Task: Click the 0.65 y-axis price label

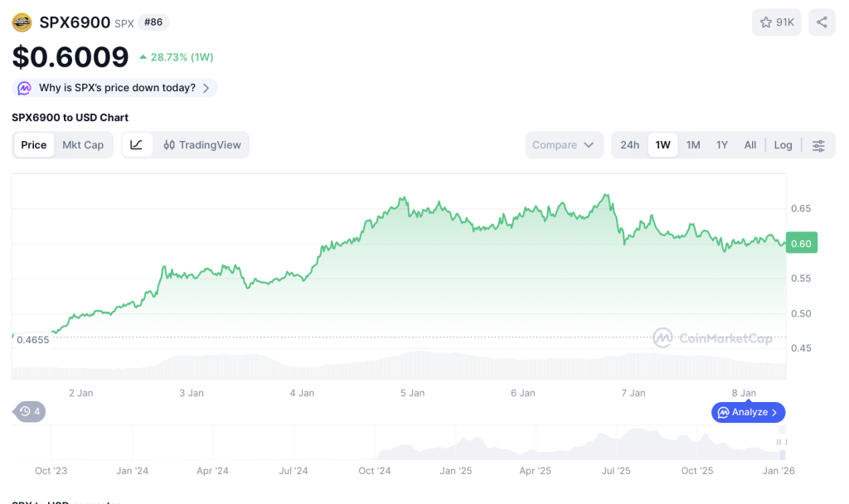Action: (801, 208)
